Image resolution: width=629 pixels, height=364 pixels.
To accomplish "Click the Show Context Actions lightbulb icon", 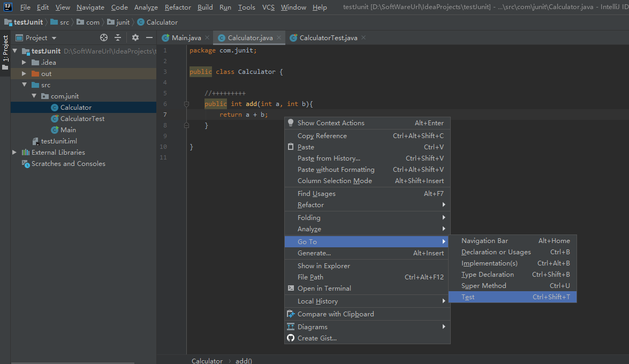I will [291, 123].
